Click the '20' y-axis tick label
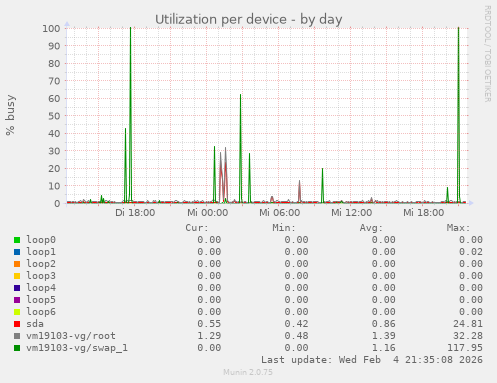Viewport: 497px width, 383px height. click(x=54, y=169)
